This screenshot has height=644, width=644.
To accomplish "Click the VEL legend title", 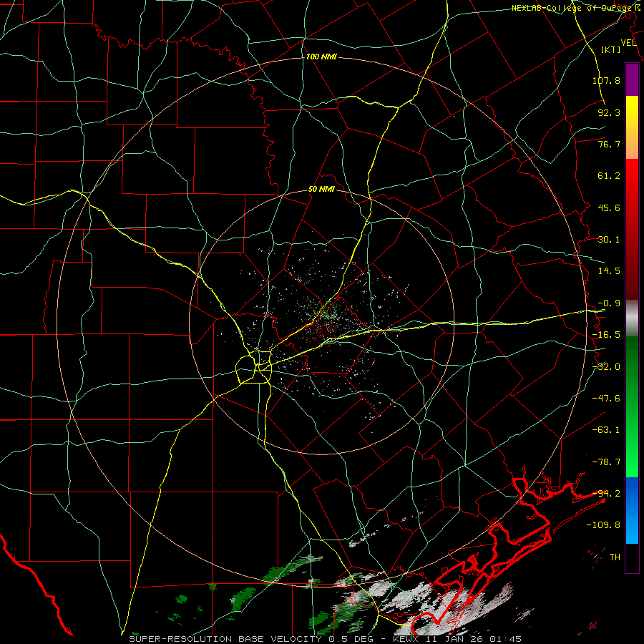I will point(628,43).
